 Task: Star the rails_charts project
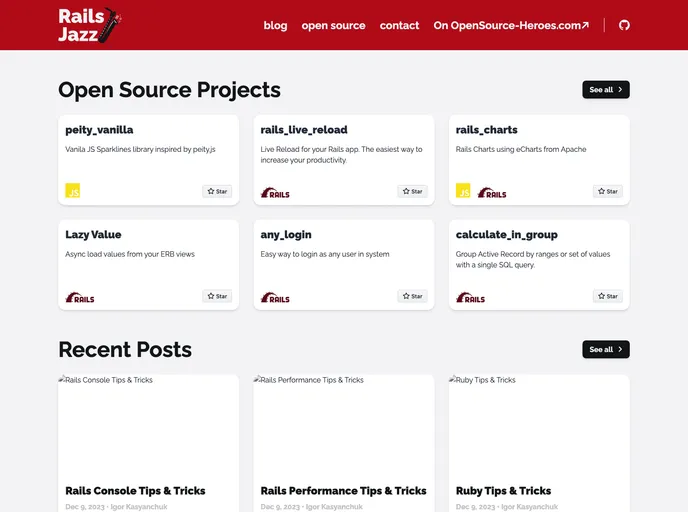tap(608, 191)
